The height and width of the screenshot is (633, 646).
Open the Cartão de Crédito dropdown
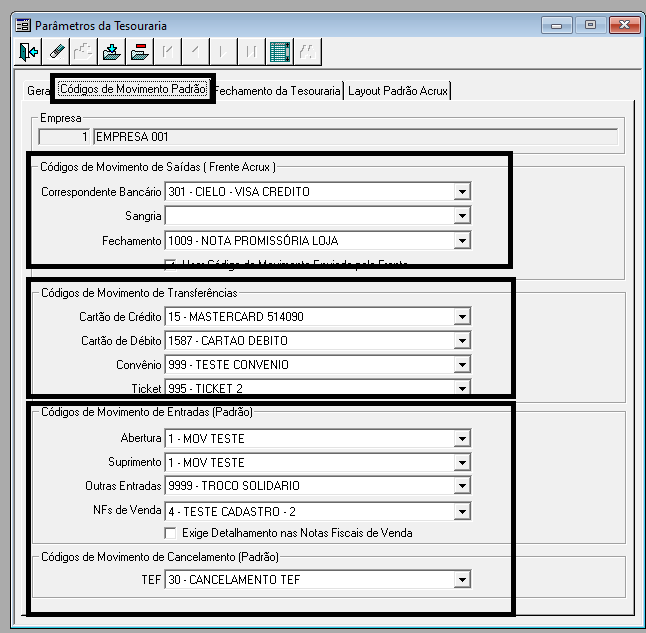pos(462,317)
